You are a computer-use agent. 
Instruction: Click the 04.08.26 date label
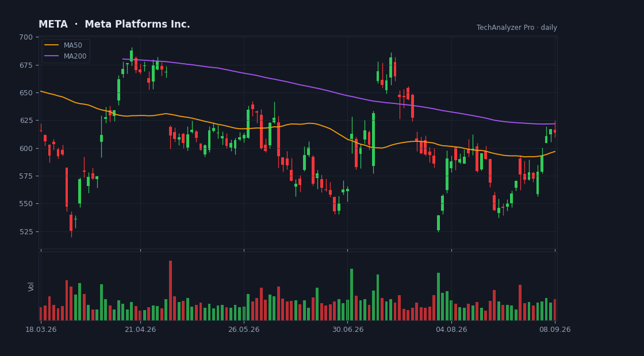click(x=451, y=330)
